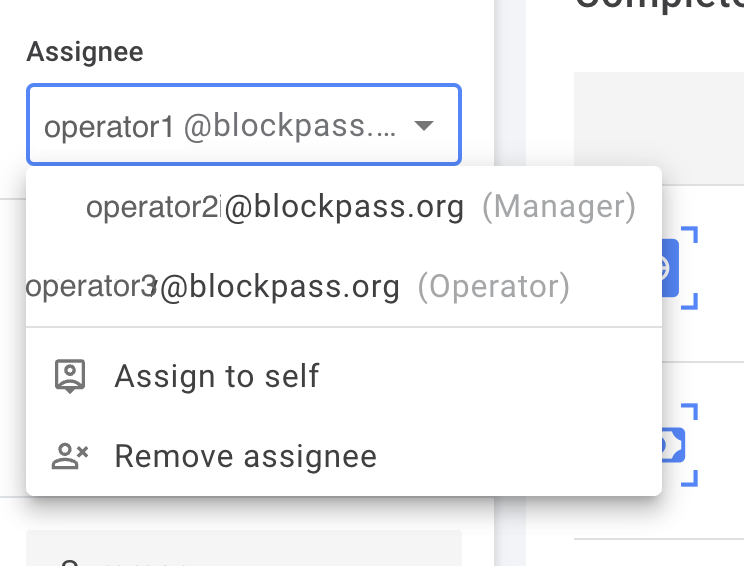Viewport: 744px width, 566px height.
Task: Click the grey panel below the dropdown menu
Action: coord(244,548)
